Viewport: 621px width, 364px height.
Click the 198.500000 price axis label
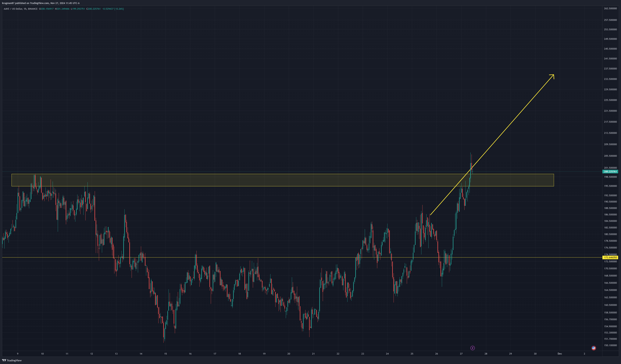[610, 177]
